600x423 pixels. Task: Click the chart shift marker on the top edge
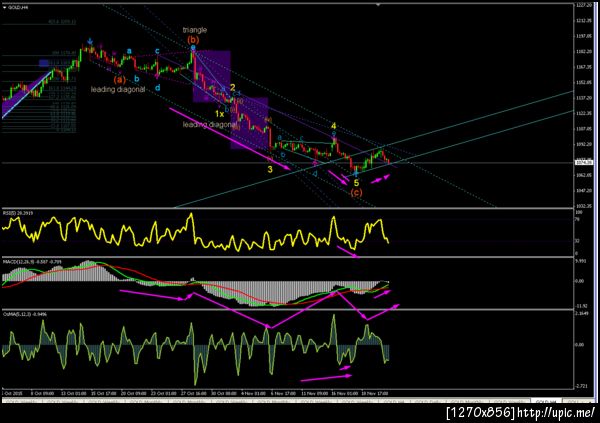[x=378, y=5]
